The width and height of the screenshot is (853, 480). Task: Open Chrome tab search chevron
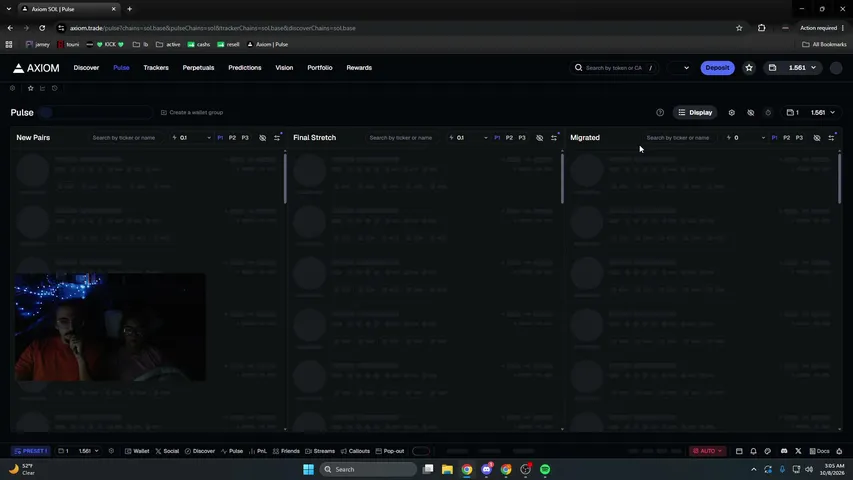(x=9, y=9)
